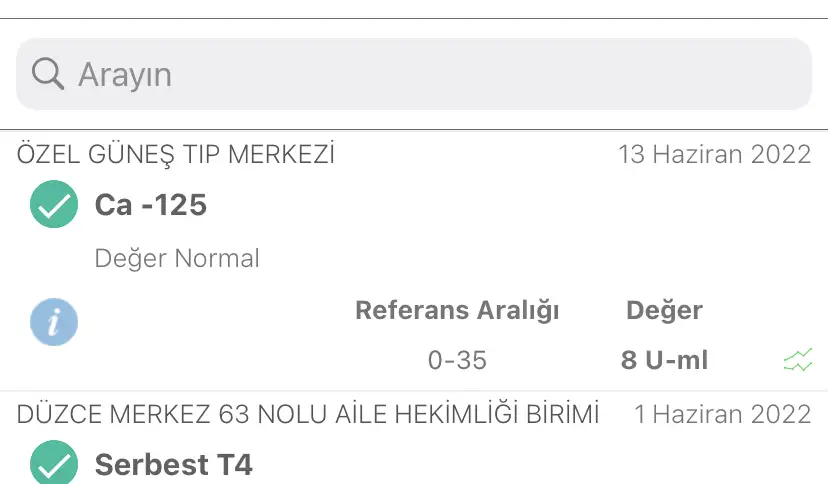Screen dimensions: 828x484
Task: Open the blue info icon
Action: (54, 321)
